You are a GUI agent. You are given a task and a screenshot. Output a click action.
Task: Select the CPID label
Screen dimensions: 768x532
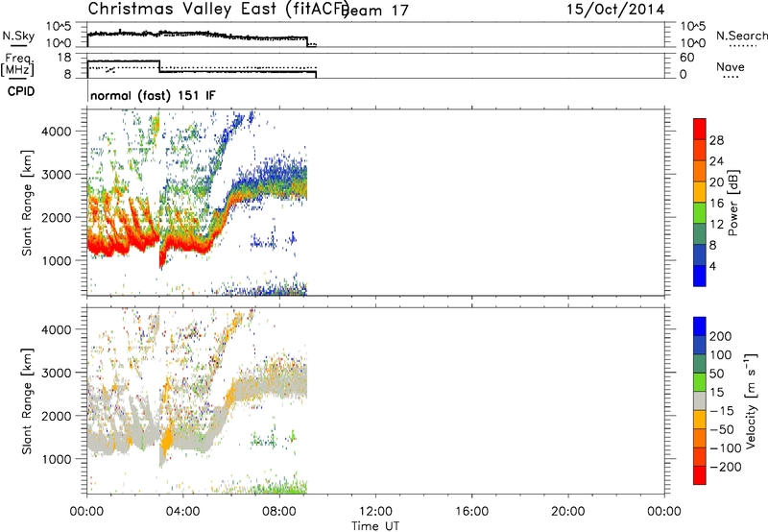click(x=21, y=91)
